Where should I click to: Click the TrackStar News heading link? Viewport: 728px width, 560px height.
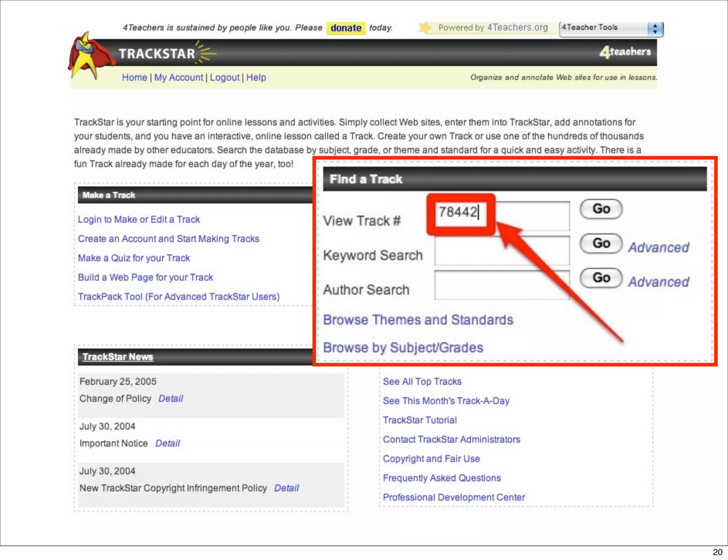pos(118,357)
